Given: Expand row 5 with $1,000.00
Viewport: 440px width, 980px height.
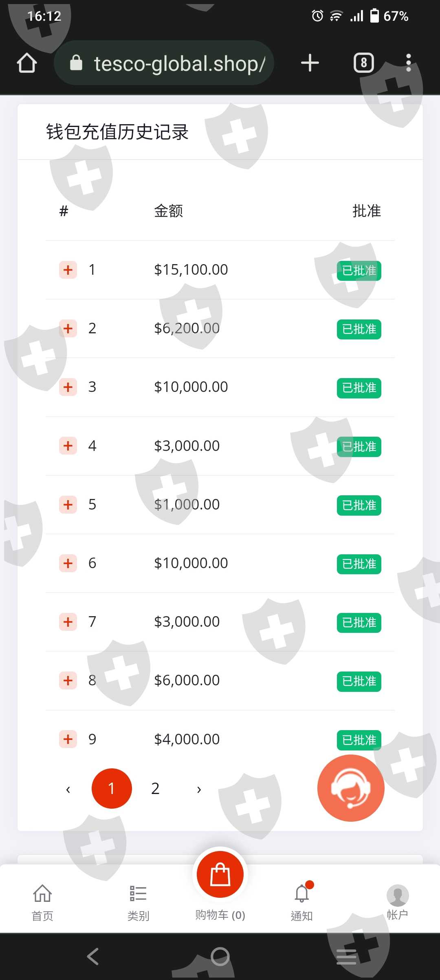Looking at the screenshot, I should pos(68,505).
